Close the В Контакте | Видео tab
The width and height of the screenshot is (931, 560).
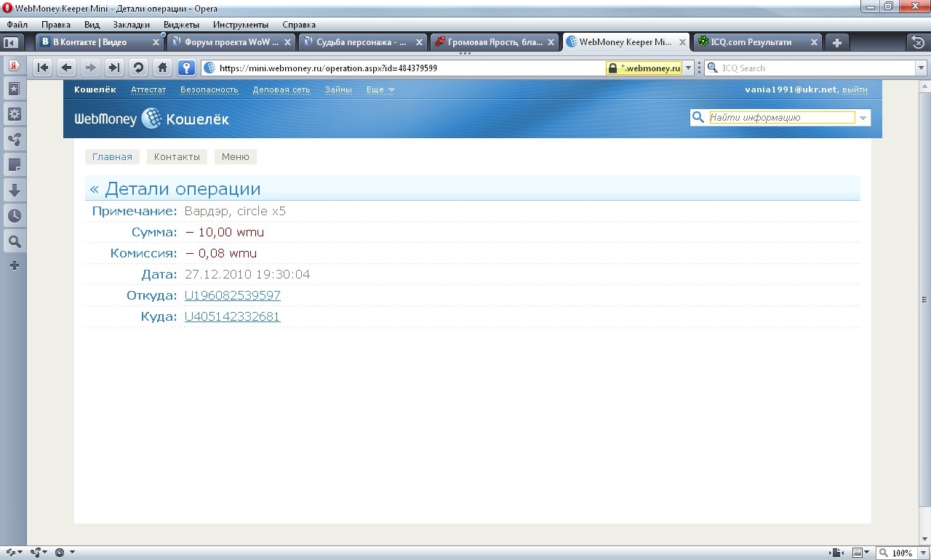tap(156, 42)
